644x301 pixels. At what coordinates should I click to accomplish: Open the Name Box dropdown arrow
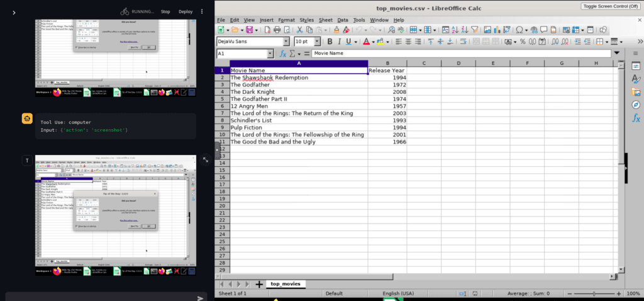(x=270, y=54)
